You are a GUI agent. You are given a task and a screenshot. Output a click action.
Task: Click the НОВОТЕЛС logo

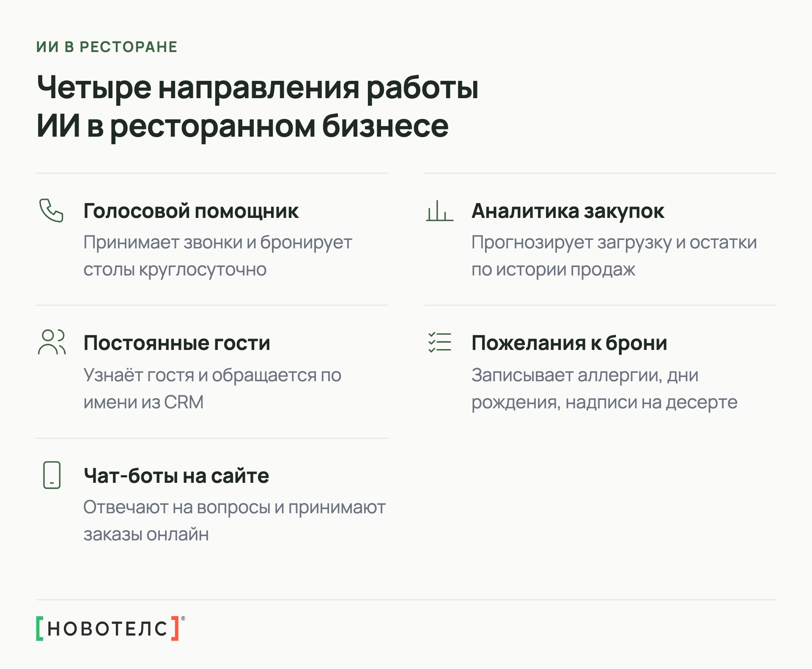click(x=110, y=628)
